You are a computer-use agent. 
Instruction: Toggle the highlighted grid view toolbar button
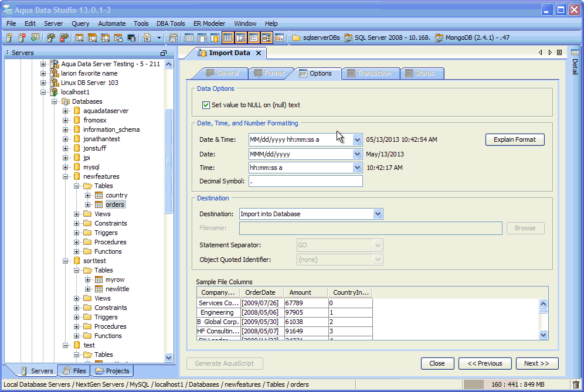pyautogui.click(x=228, y=38)
